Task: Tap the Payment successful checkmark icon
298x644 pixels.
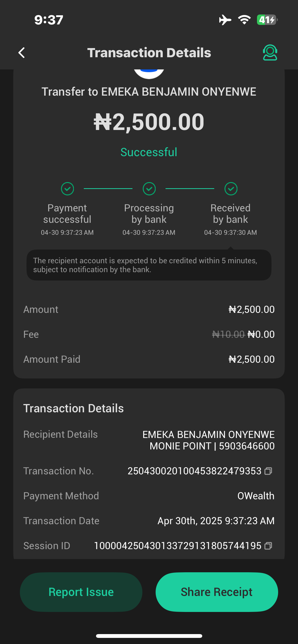Action: (67, 189)
